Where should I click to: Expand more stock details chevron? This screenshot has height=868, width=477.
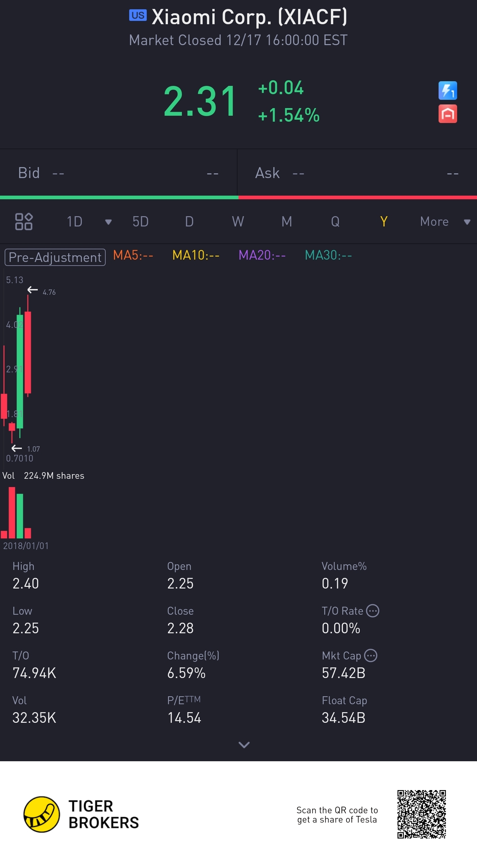244,745
